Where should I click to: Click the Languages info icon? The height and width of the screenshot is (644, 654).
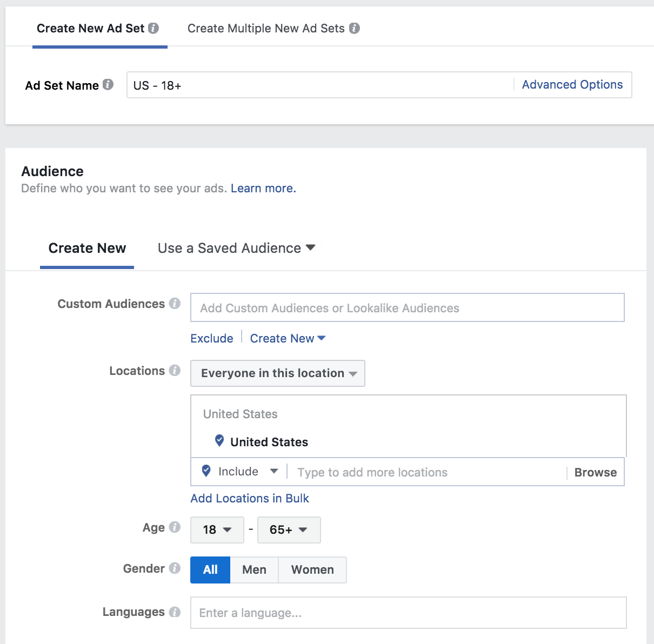point(175,612)
